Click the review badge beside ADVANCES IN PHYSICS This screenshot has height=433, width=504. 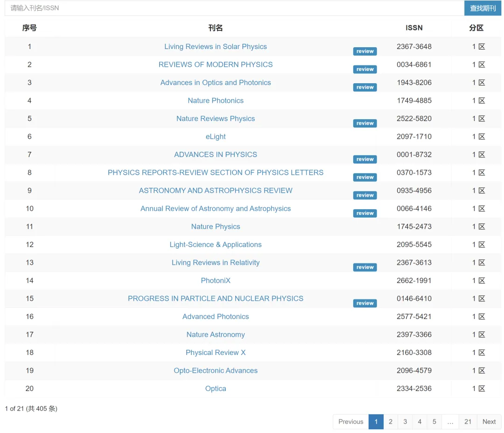365,159
